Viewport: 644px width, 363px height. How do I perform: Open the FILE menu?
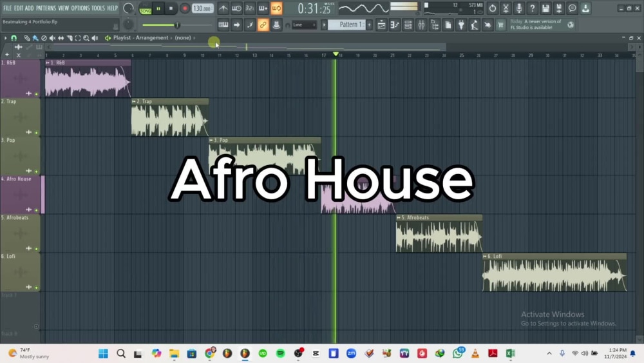(x=7, y=8)
